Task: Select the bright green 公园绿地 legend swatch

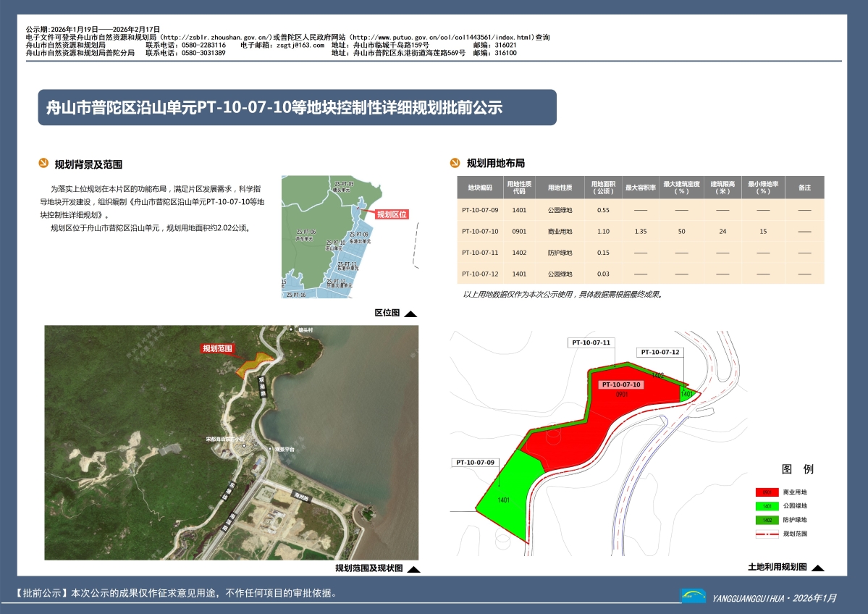Action: (767, 506)
